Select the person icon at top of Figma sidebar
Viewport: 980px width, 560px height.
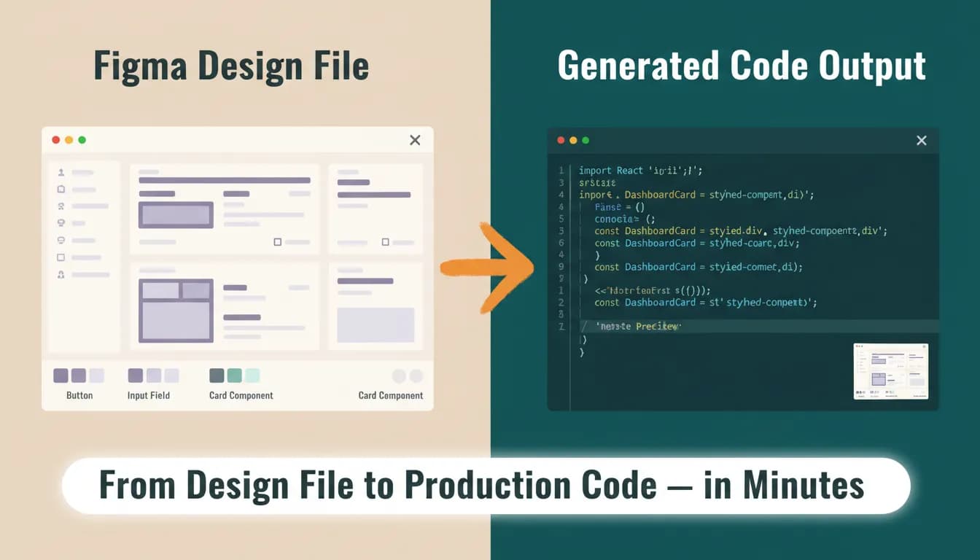point(61,173)
